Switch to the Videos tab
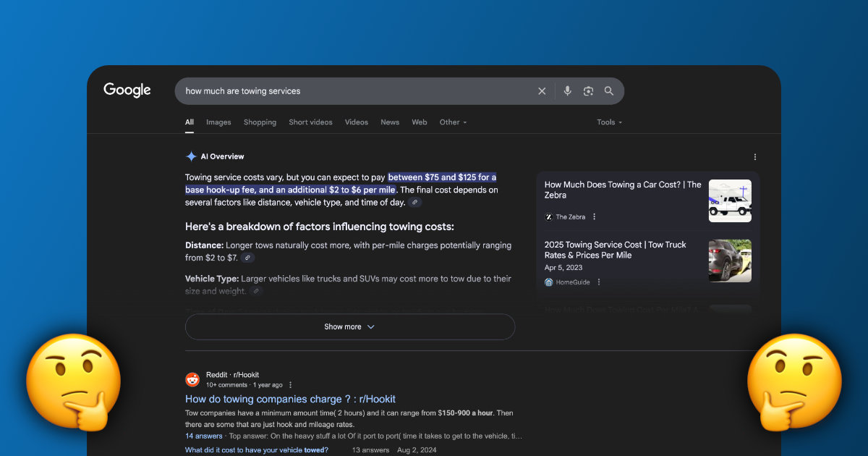The height and width of the screenshot is (456, 868). pos(357,122)
